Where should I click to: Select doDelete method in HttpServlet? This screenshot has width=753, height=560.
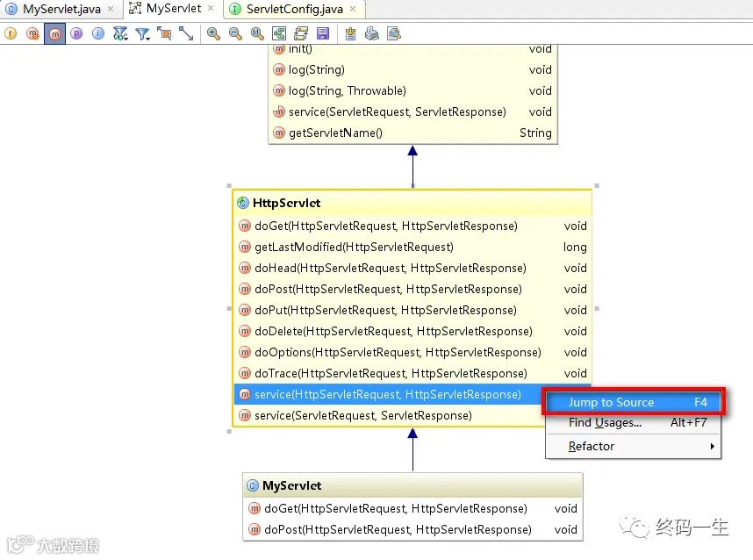click(x=412, y=332)
